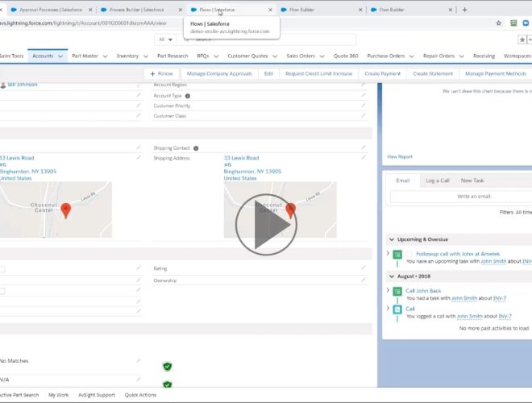Expand the Customer Quotes dropdown chevron
This screenshot has width=532, height=403.
pos(275,56)
